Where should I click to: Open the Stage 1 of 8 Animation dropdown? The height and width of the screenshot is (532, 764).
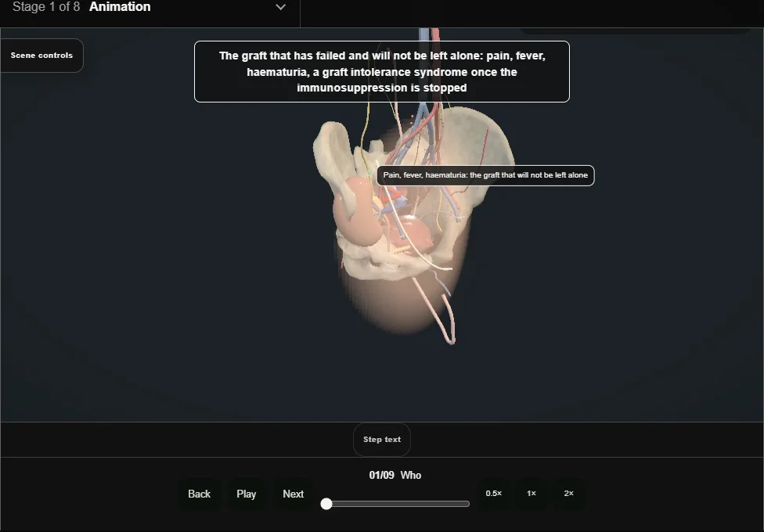coord(149,7)
